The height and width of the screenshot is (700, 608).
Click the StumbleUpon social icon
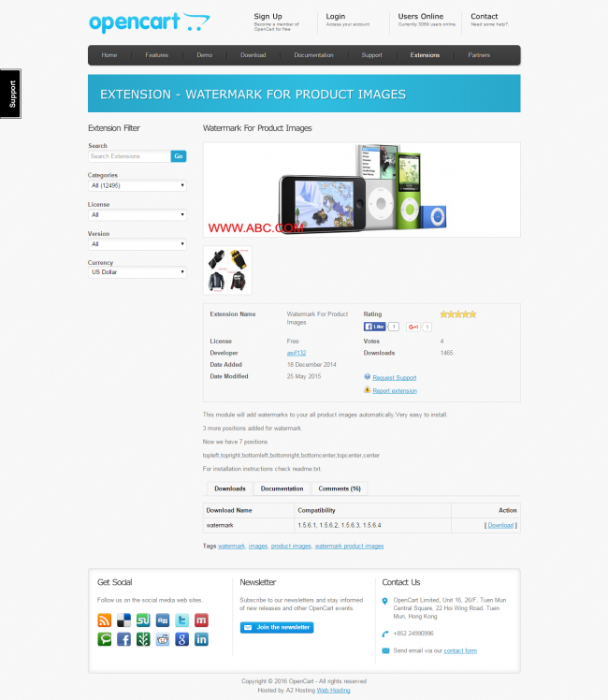[x=143, y=620]
